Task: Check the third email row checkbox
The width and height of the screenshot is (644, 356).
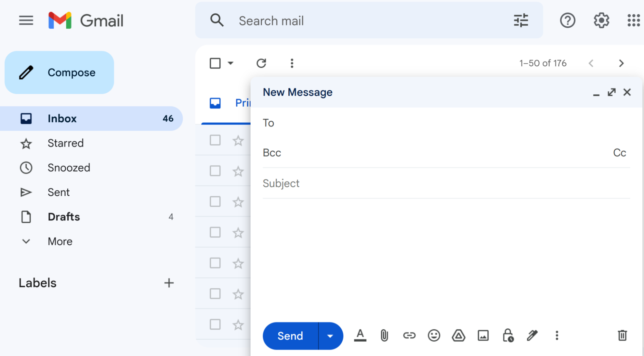Action: [215, 202]
